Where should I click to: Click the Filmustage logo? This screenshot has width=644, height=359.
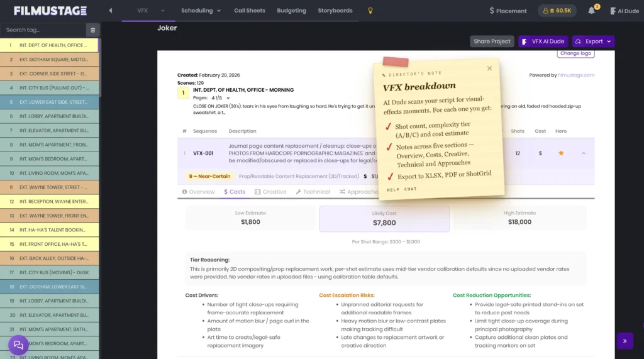tap(50, 11)
